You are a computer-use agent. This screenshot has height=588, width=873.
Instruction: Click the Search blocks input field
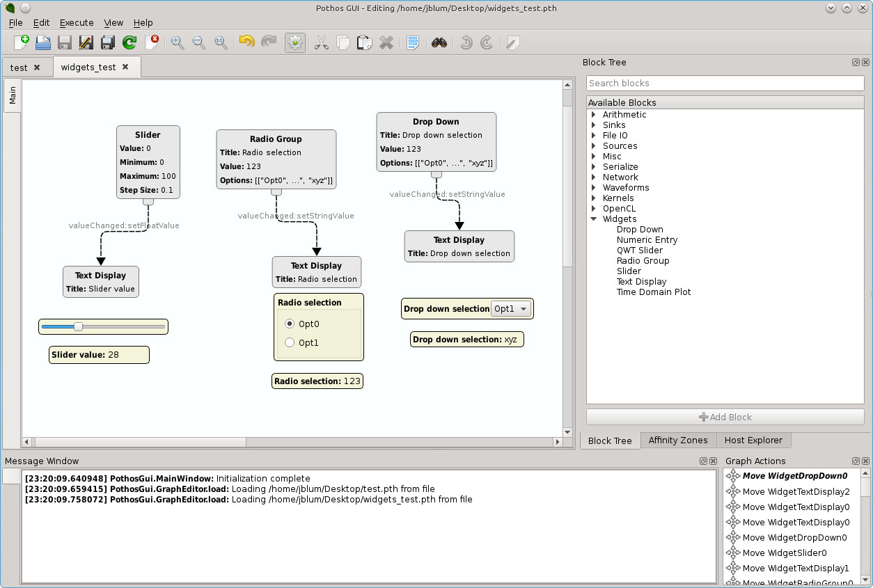click(725, 83)
